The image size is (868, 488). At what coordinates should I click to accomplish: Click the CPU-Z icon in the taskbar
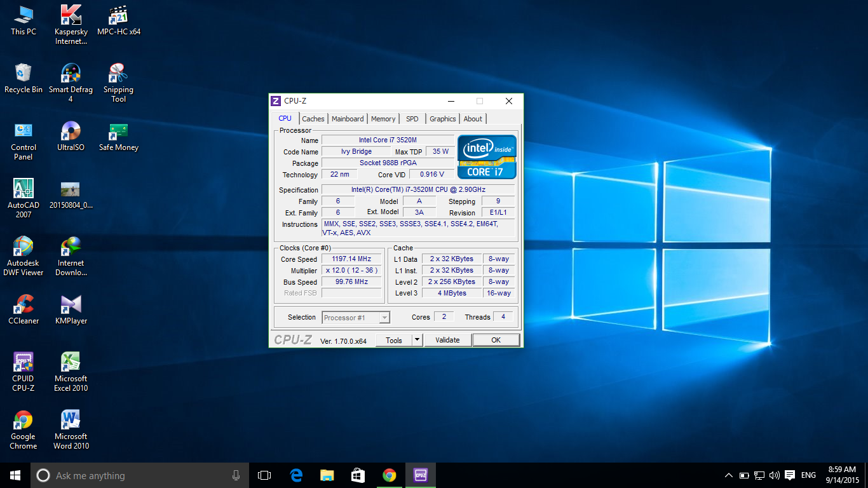(x=420, y=475)
